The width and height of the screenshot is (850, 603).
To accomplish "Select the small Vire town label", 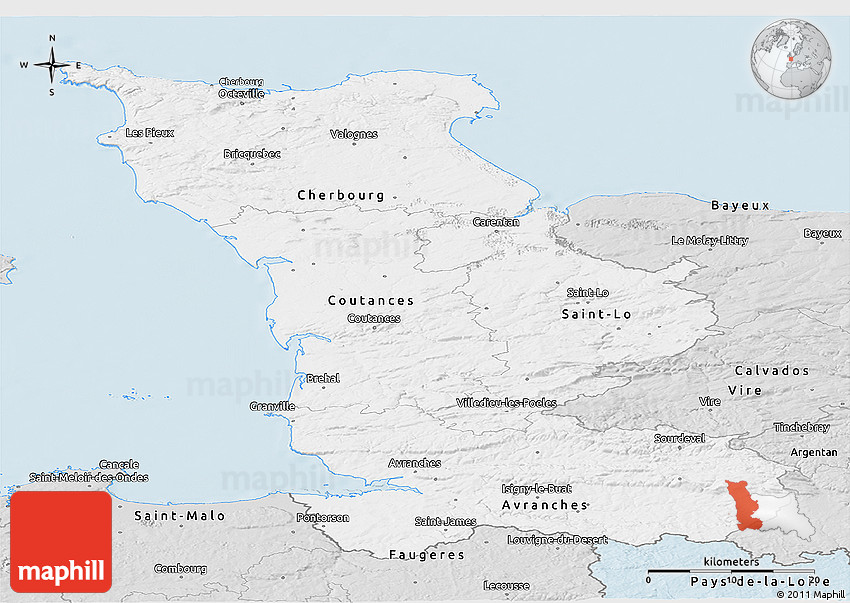I will (x=710, y=402).
